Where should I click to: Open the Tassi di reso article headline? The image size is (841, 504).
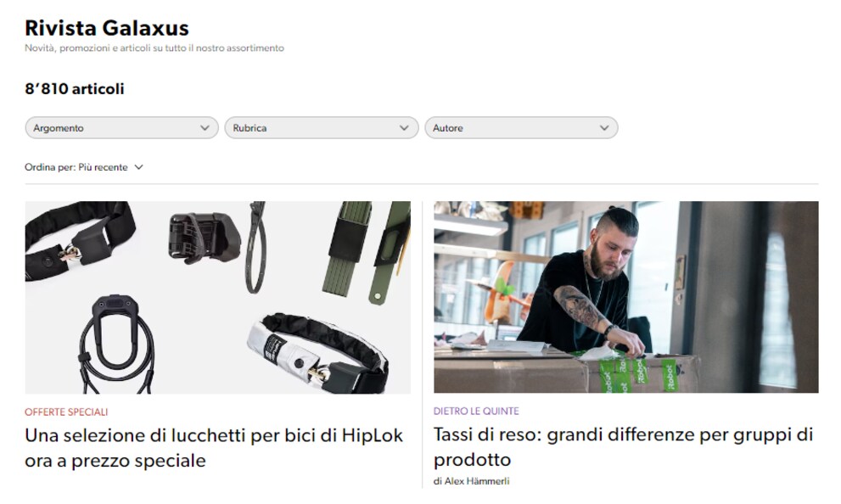click(623, 446)
